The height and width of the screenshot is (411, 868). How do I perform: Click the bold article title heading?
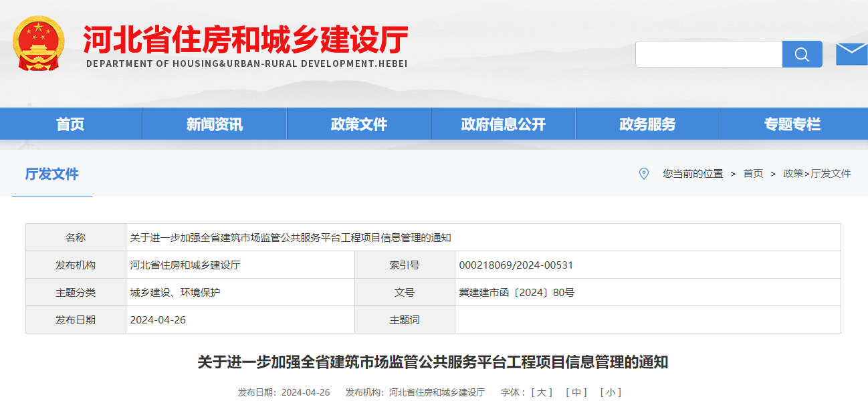pyautogui.click(x=433, y=362)
